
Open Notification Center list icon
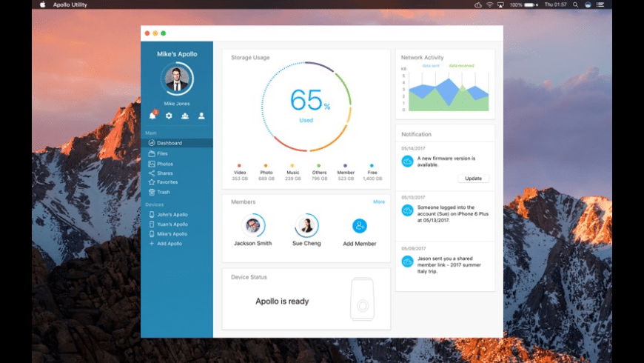(x=600, y=5)
